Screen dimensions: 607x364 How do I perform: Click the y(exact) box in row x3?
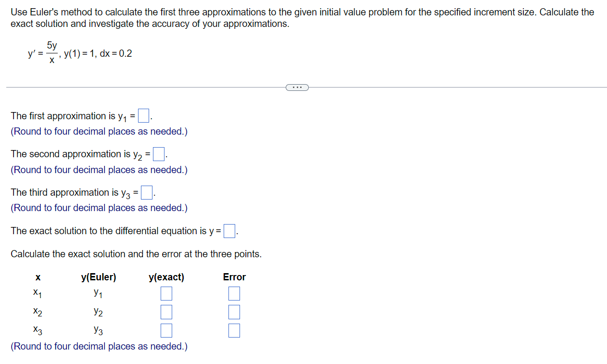pos(166,330)
